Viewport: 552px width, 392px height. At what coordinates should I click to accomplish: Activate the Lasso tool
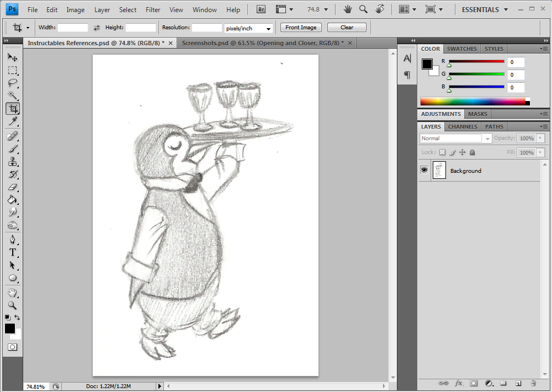13,83
